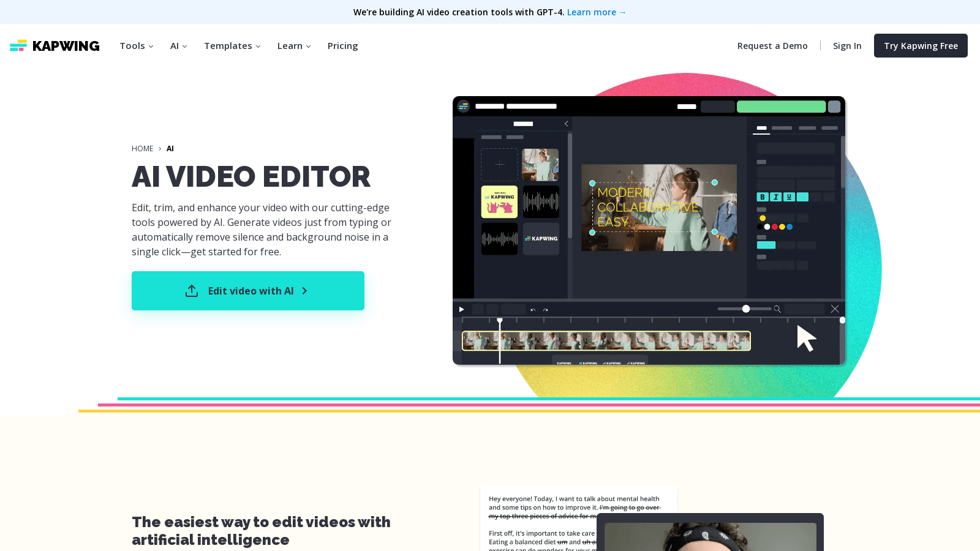Click the Italic I icon in mockup
The image size is (980, 551).
776,197
